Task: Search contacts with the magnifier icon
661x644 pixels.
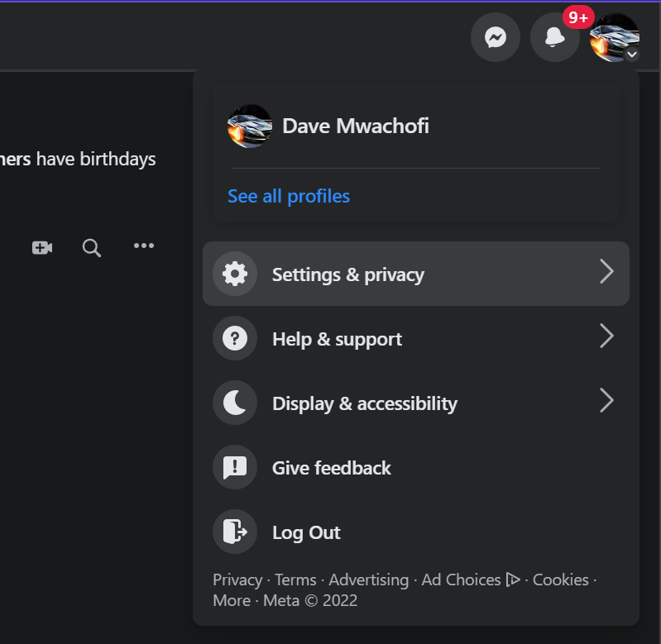Action: click(x=92, y=248)
